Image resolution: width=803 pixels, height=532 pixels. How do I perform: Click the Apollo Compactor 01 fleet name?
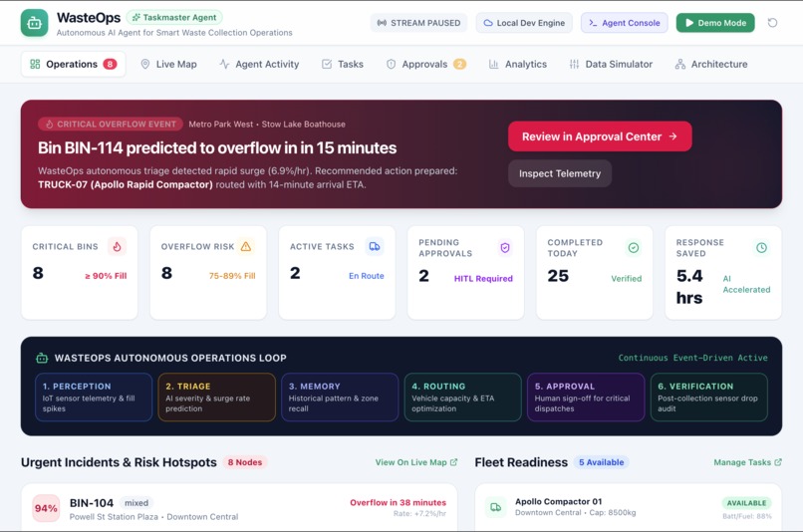[x=558, y=501]
